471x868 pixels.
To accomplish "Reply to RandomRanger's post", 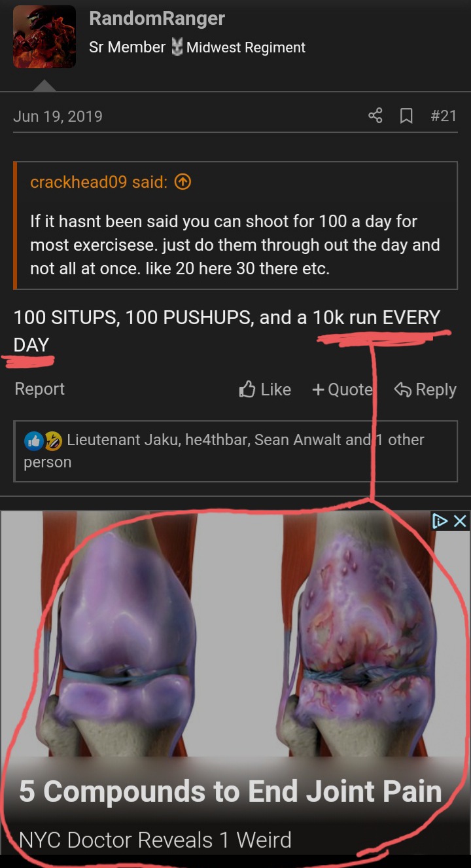I will click(x=425, y=389).
